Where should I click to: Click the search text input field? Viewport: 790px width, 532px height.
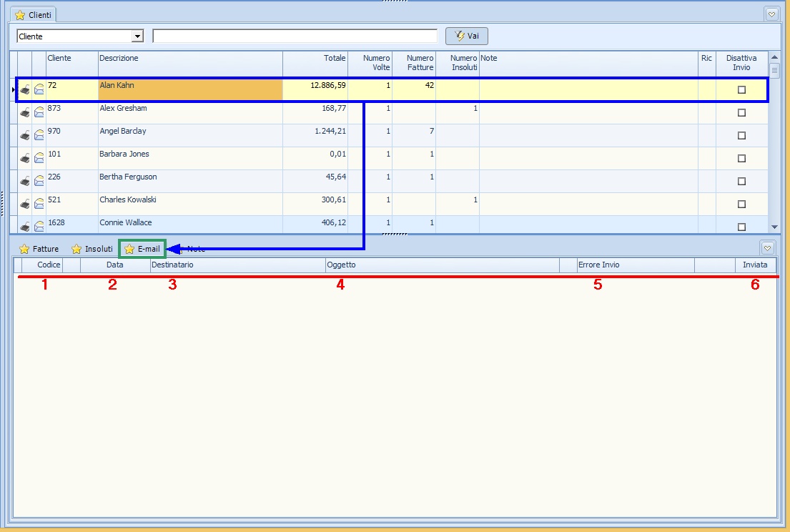295,36
